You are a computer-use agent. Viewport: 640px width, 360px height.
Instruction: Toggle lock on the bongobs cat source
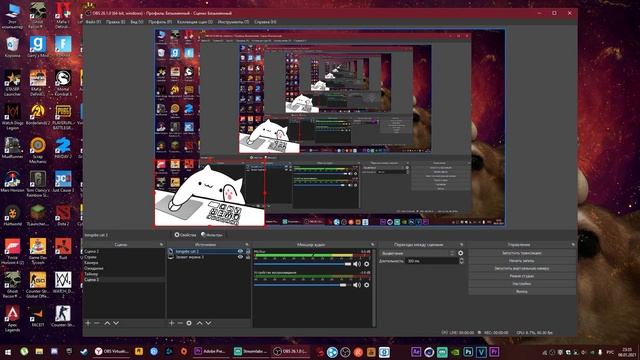point(247,251)
